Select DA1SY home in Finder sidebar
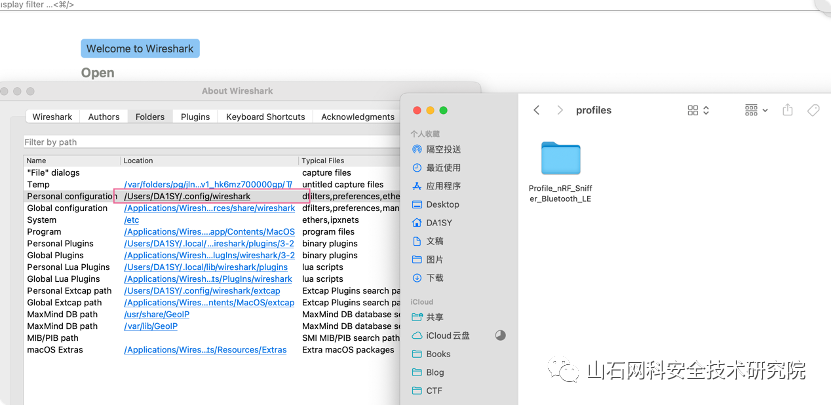 tap(432, 223)
